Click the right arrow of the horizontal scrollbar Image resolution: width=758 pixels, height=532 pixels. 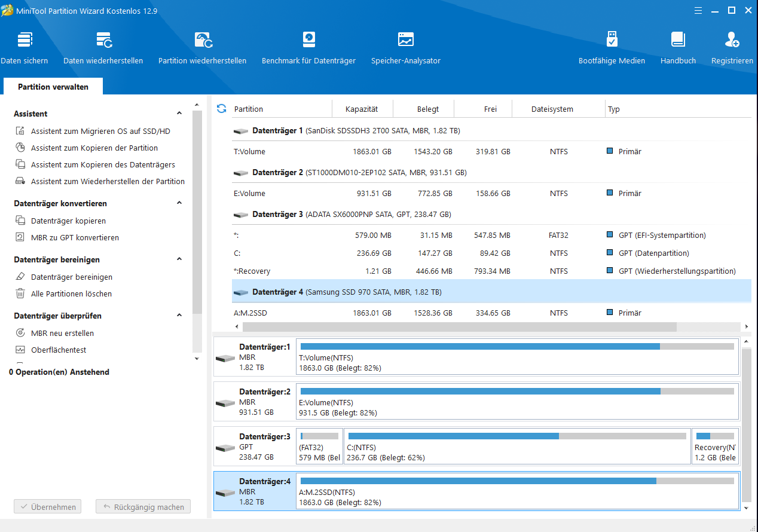(746, 327)
